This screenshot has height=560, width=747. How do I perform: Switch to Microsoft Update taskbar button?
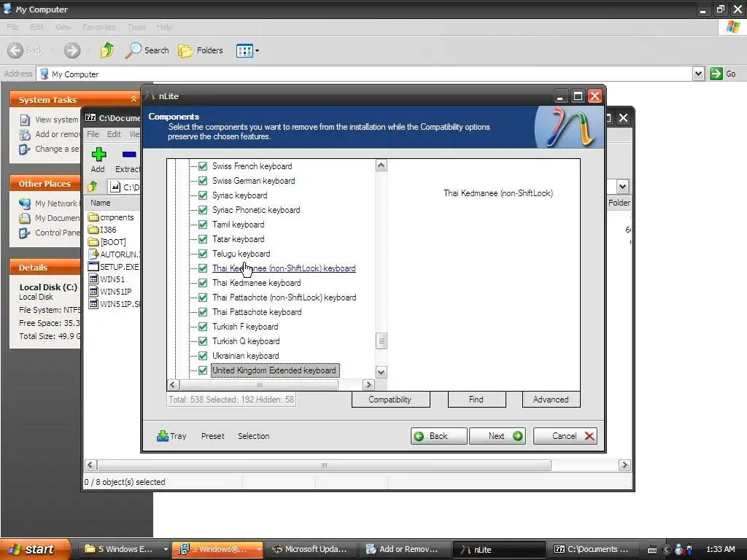(310, 549)
